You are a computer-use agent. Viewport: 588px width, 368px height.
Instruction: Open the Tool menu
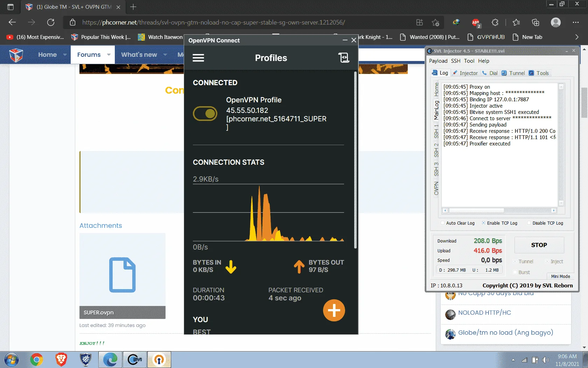coord(469,61)
